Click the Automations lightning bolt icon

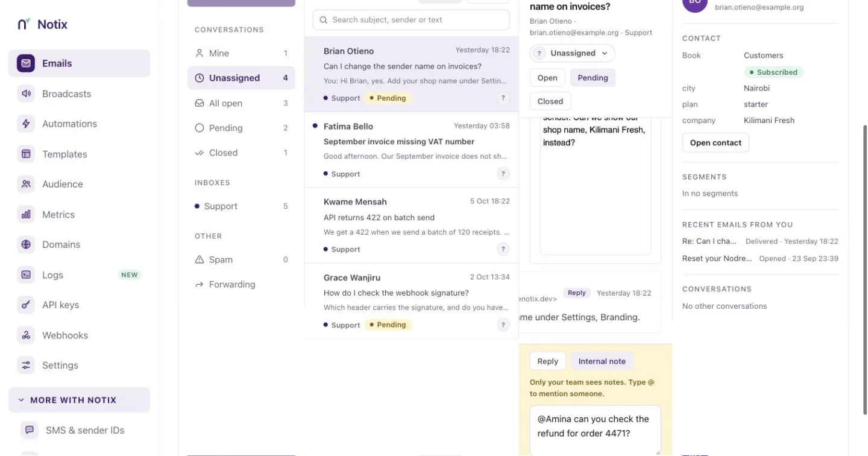[x=26, y=124]
